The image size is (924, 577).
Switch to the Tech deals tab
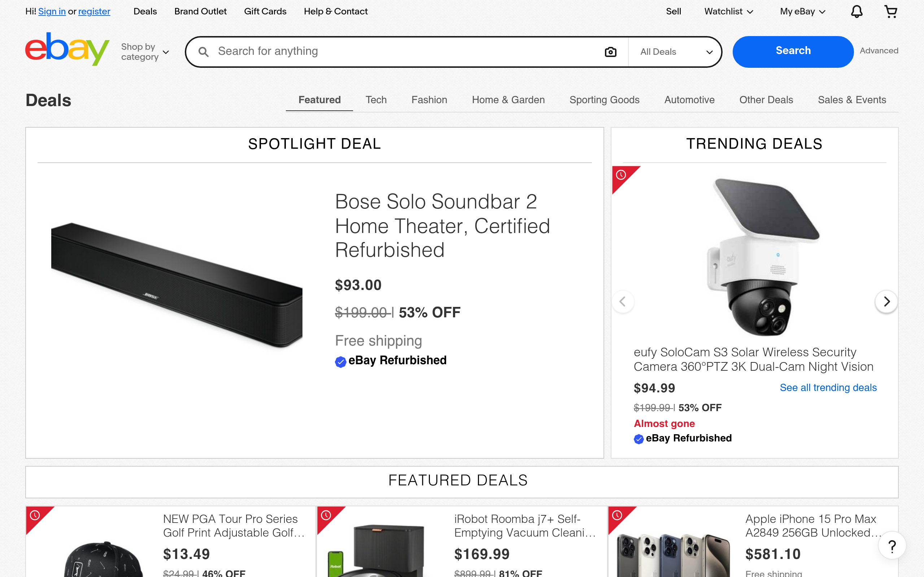coord(376,100)
